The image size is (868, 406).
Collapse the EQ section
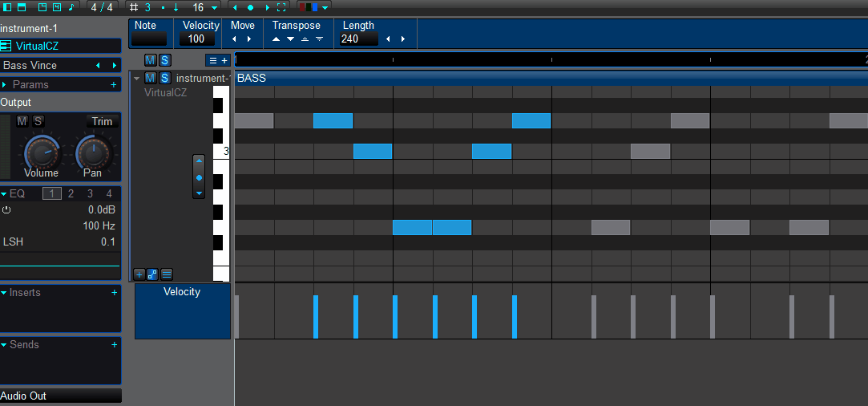(4, 194)
